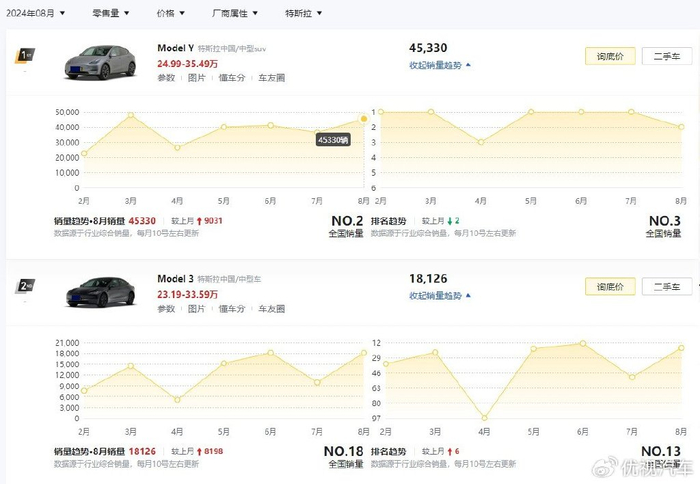Open the Model 3 car thumbnail

pos(100,292)
